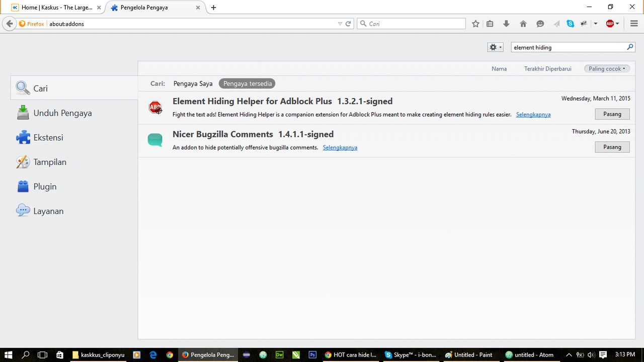Go to the Home page icon
This screenshot has height=362, width=644.
(x=523, y=24)
